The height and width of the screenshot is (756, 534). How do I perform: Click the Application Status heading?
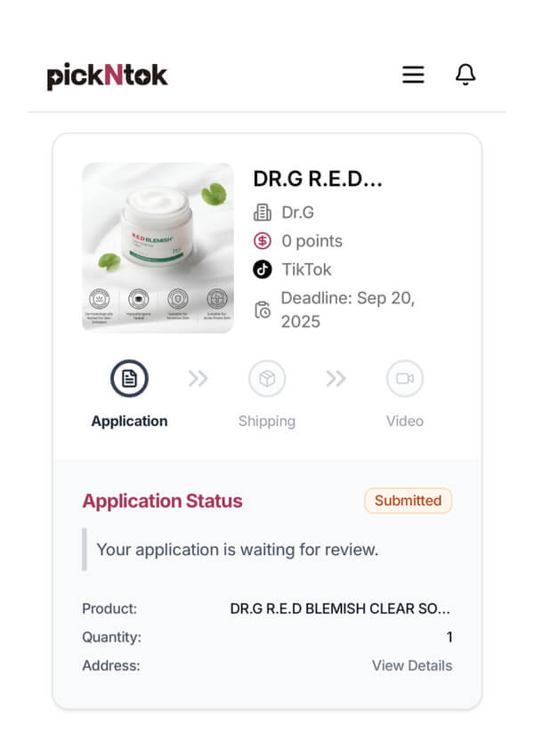162,501
